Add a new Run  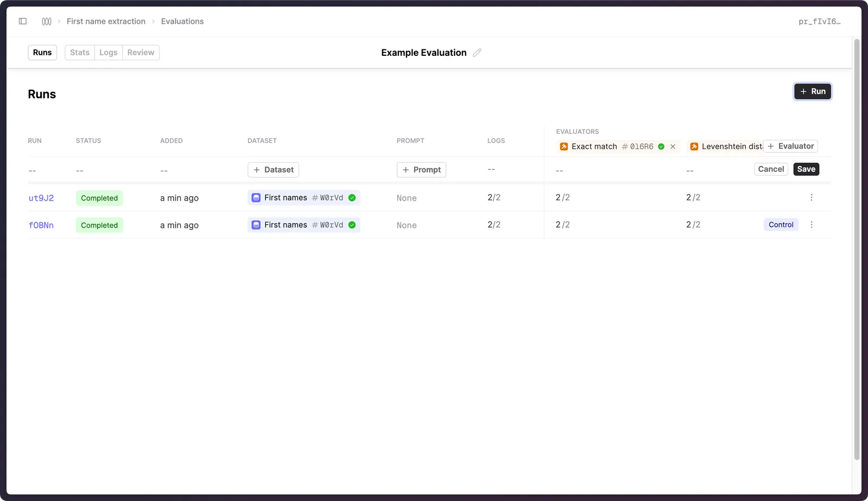(813, 92)
